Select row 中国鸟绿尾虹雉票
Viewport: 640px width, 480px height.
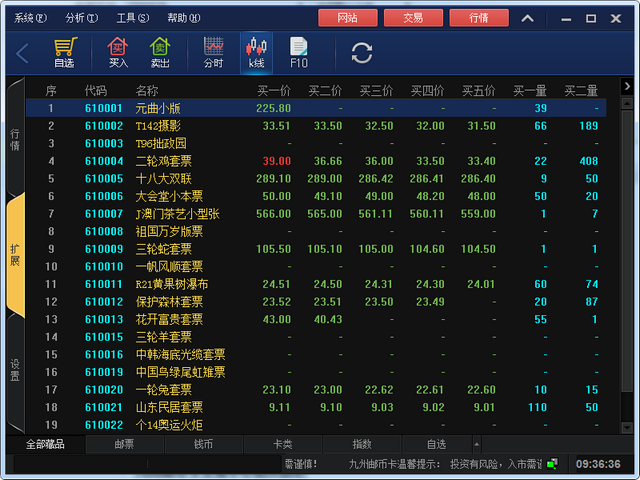coord(316,372)
